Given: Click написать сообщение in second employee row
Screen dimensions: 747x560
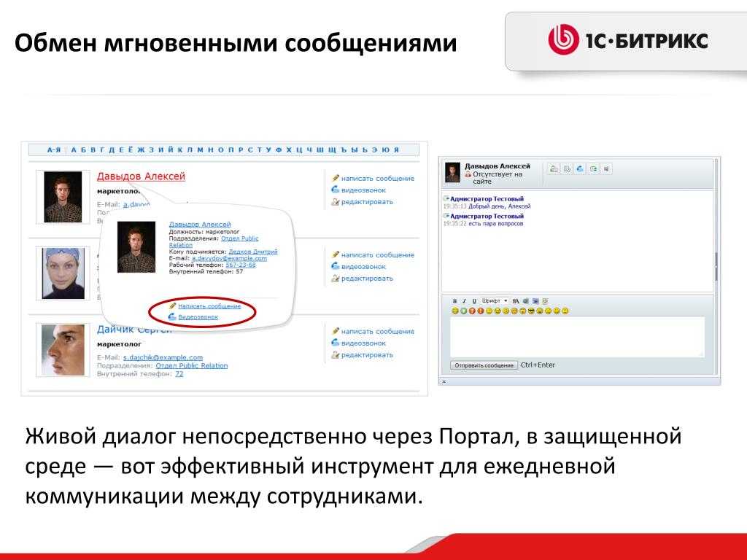Looking at the screenshot, I should (x=378, y=254).
